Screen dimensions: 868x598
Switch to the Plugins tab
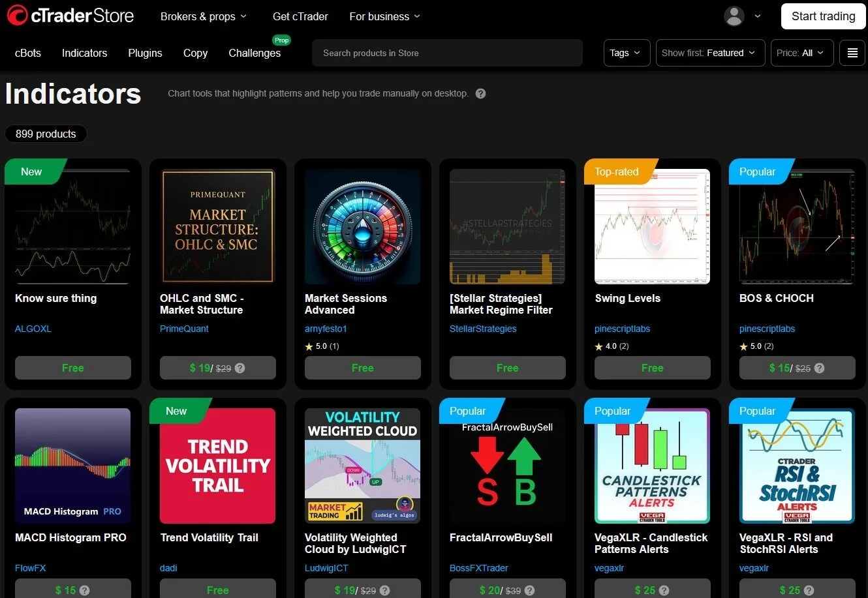(x=145, y=53)
